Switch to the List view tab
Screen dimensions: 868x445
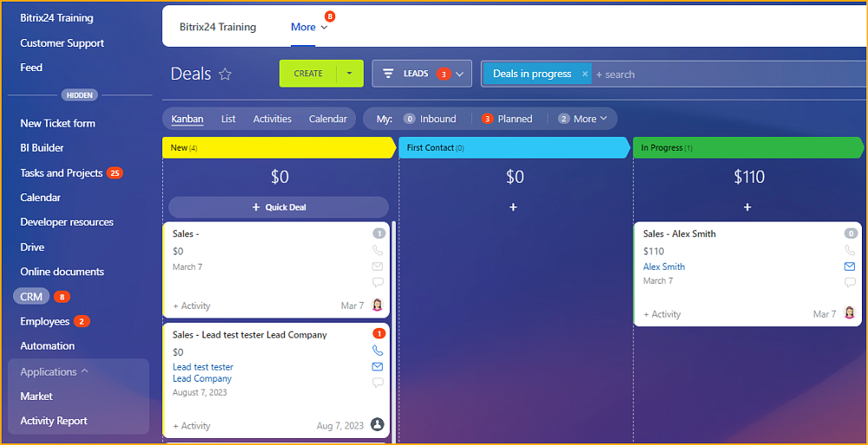pos(228,119)
